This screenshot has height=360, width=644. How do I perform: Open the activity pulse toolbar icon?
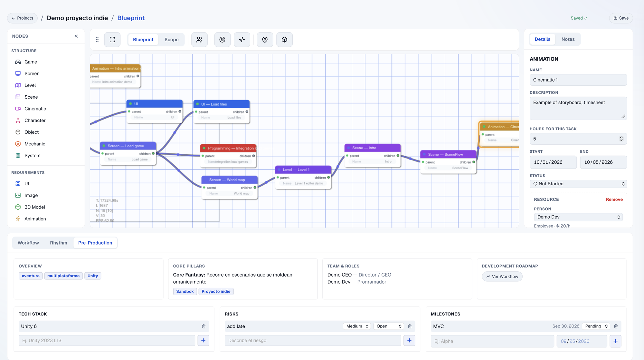point(242,40)
